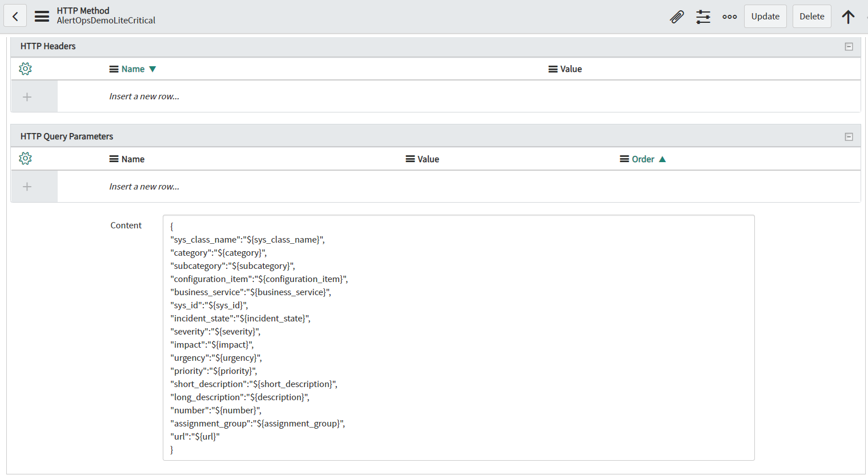
Task: Sort Query Parameters by Order column
Action: point(643,159)
